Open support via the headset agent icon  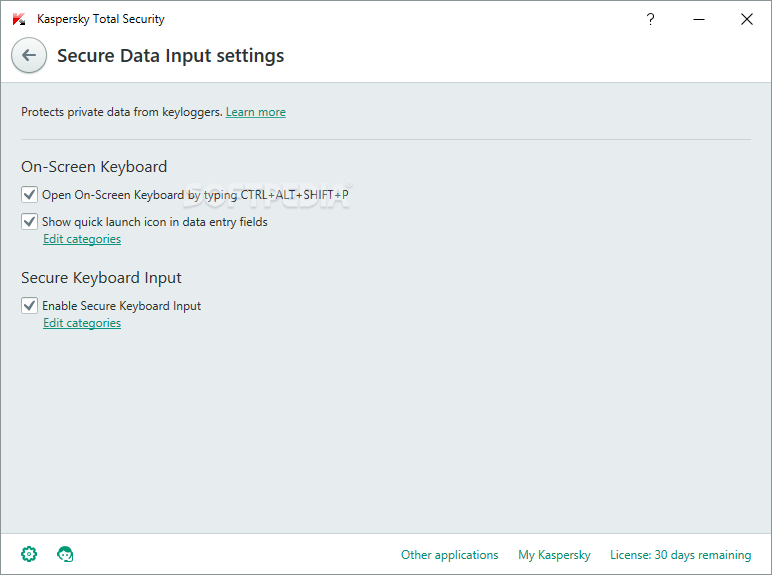click(x=65, y=554)
